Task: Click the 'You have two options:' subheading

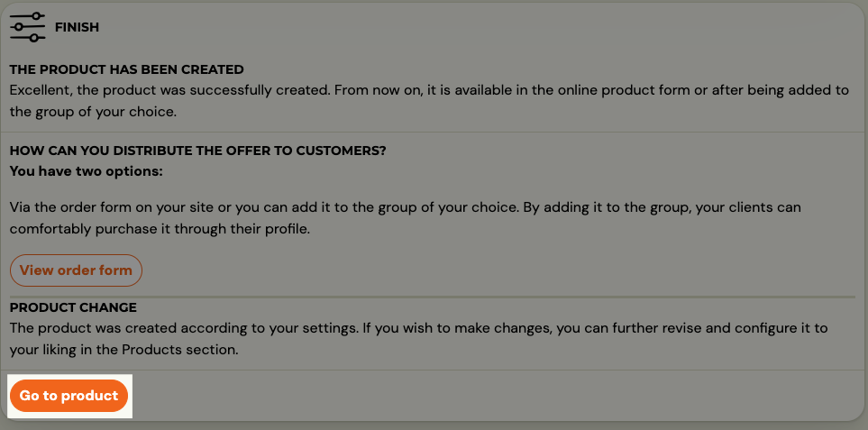Action: 87,171
